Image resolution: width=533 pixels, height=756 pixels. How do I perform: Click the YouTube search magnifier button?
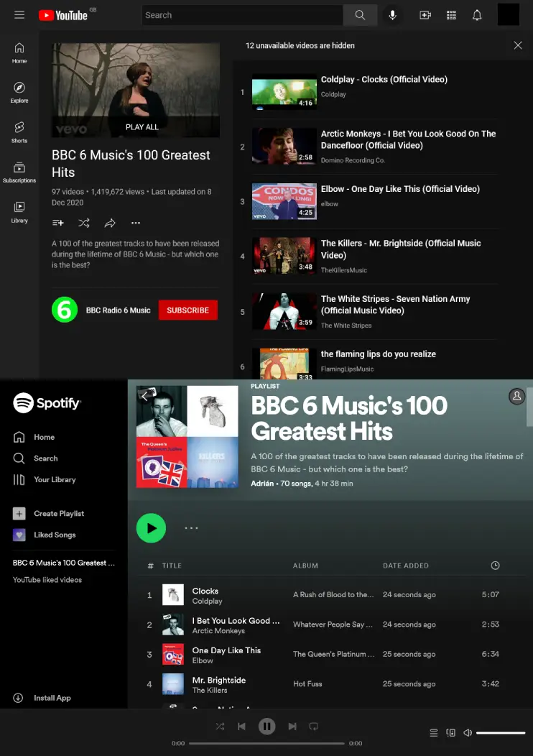[x=360, y=15]
